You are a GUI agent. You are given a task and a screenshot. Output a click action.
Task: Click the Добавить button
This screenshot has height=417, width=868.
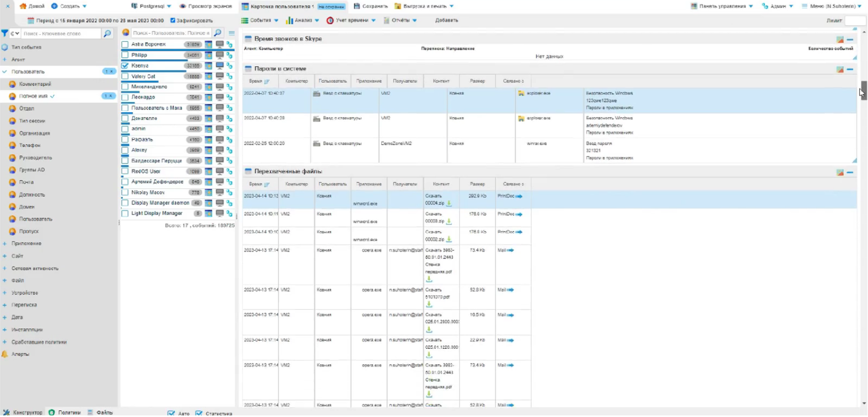pyautogui.click(x=446, y=20)
